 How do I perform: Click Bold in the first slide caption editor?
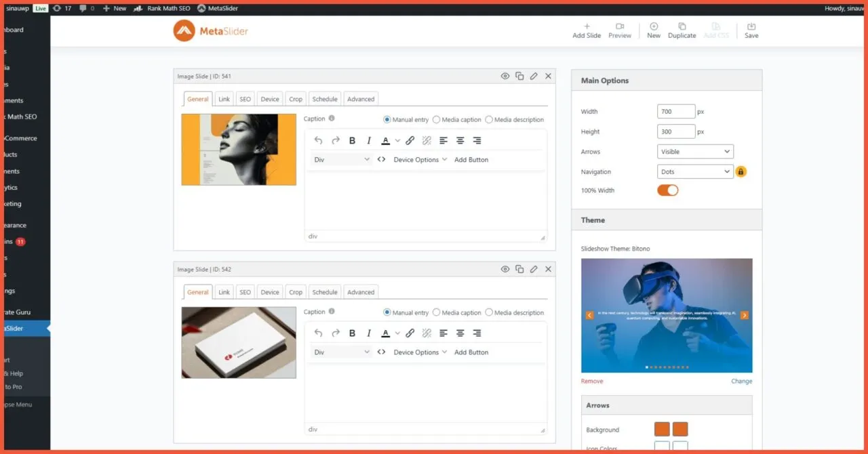point(352,141)
